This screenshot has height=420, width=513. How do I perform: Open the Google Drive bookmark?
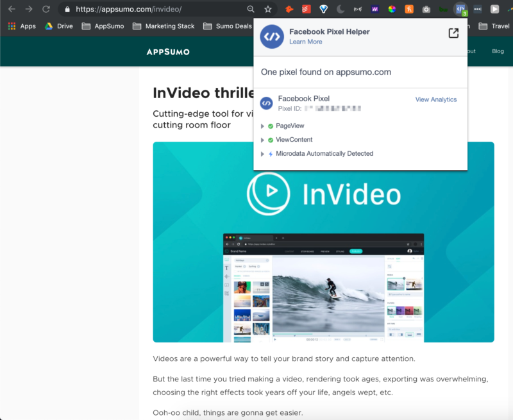click(59, 26)
